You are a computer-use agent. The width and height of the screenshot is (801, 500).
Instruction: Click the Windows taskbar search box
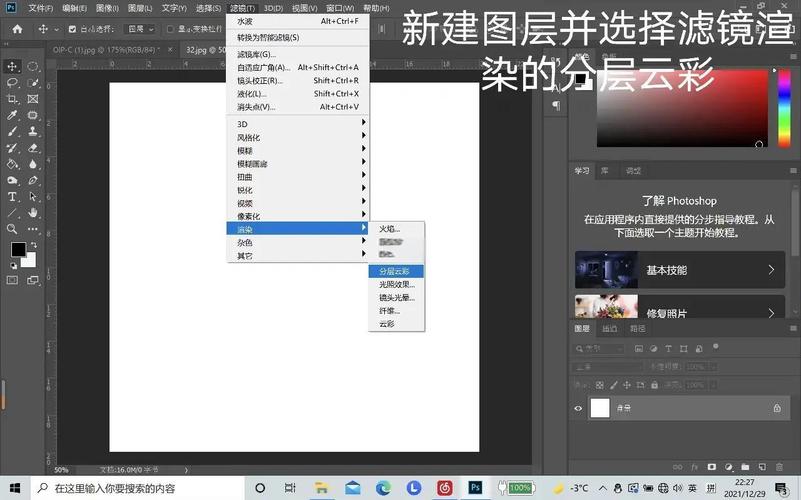pos(138,488)
